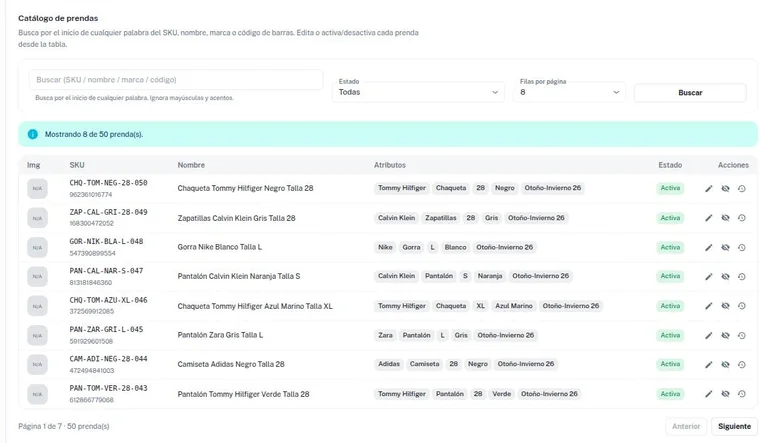Click the Naranja attribute tag
Image resolution: width=760 pixels, height=443 pixels.
tap(490, 276)
